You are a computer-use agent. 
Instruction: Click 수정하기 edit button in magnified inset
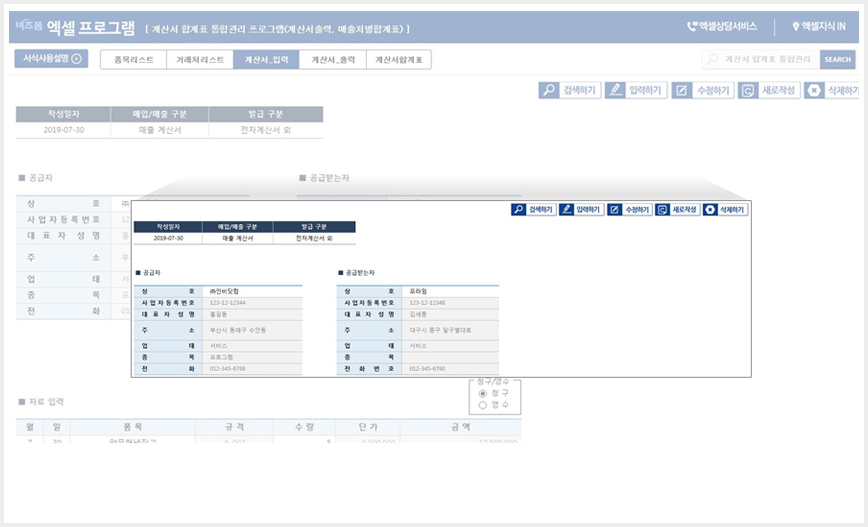[x=629, y=210]
